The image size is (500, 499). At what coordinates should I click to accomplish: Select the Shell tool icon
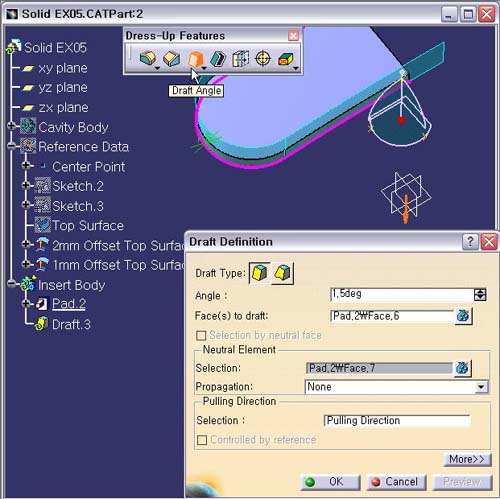(218, 59)
